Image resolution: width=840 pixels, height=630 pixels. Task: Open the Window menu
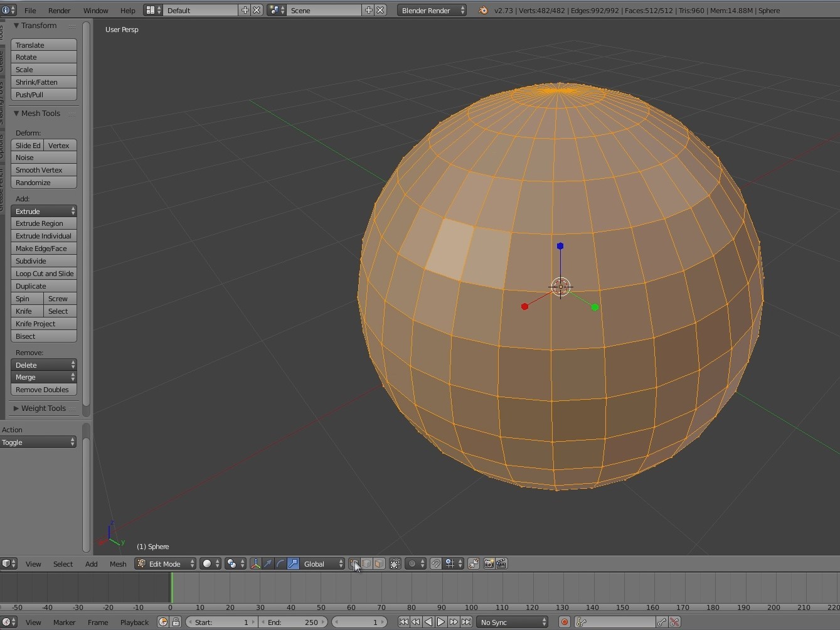[x=96, y=10]
